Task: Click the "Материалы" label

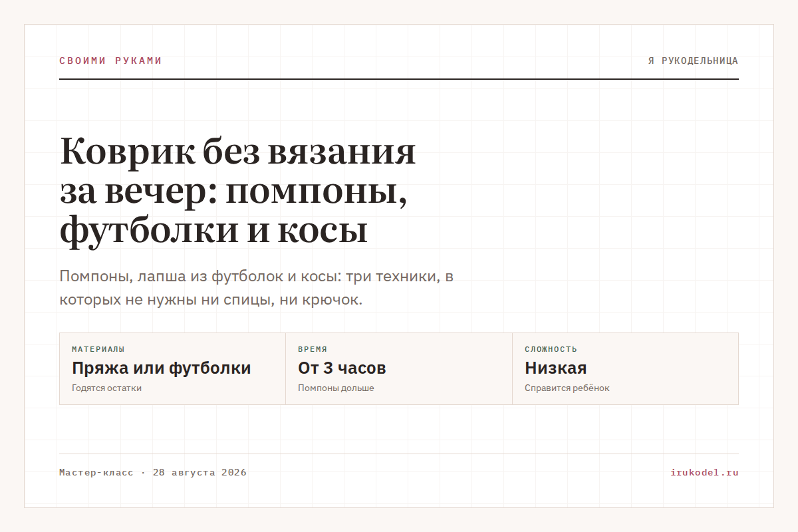Action: tap(98, 349)
